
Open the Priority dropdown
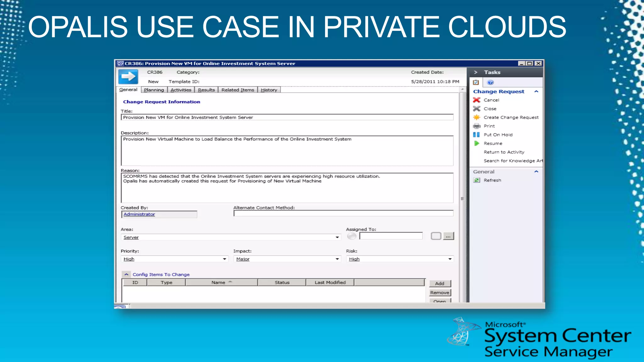pos(225,259)
